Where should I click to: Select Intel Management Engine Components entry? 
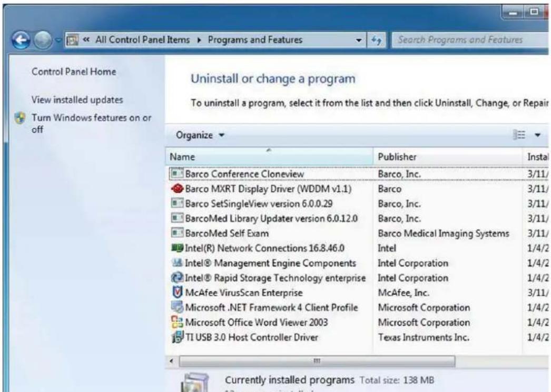tap(270, 263)
